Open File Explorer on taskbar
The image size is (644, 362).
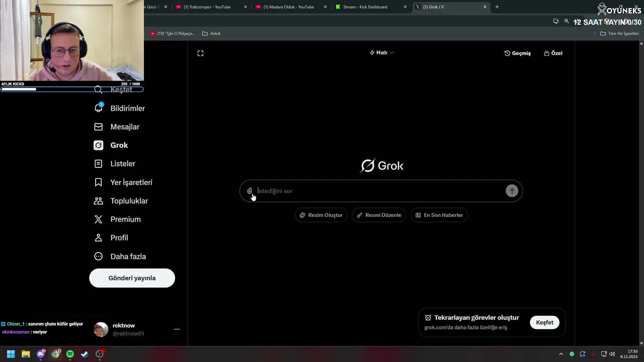click(26, 354)
